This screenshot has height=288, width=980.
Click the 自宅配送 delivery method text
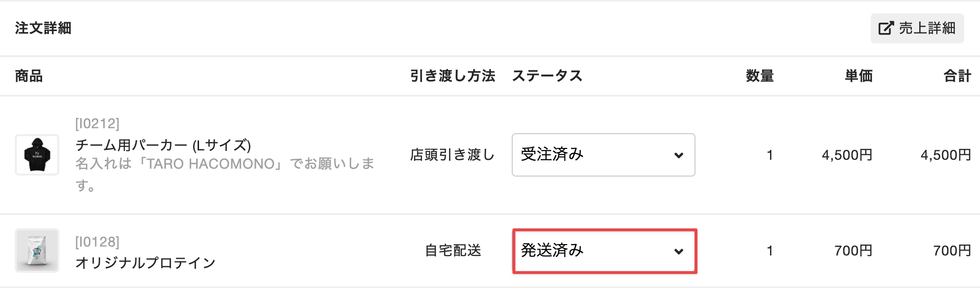click(453, 251)
